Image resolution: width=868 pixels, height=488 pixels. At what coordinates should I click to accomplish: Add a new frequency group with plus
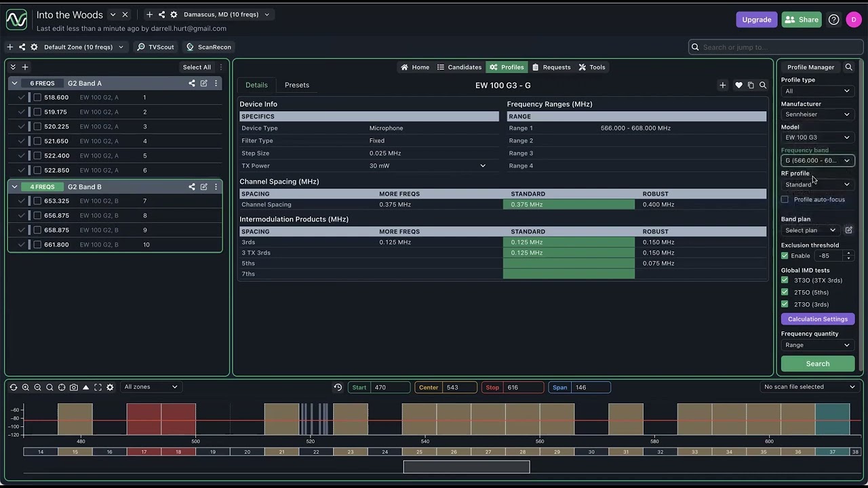(x=25, y=67)
